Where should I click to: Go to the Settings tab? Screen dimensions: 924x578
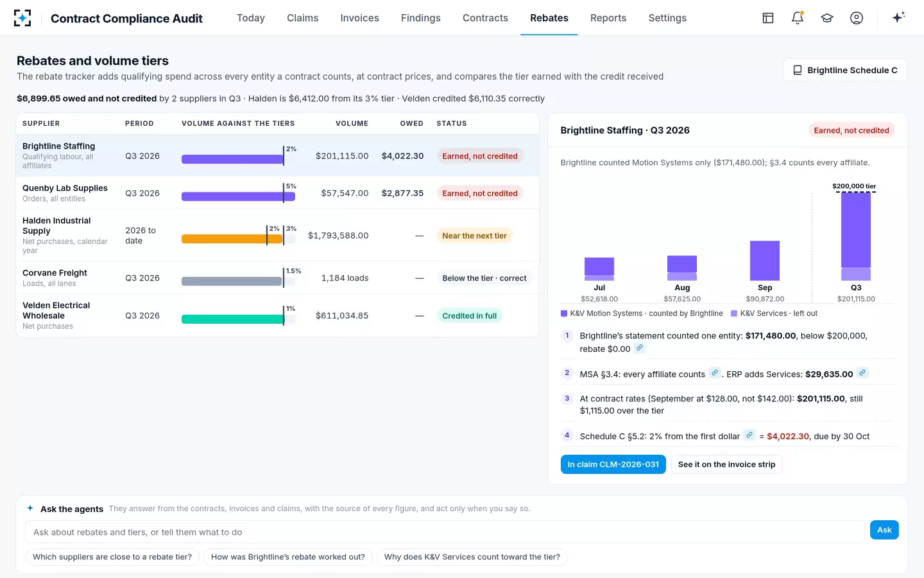point(667,18)
